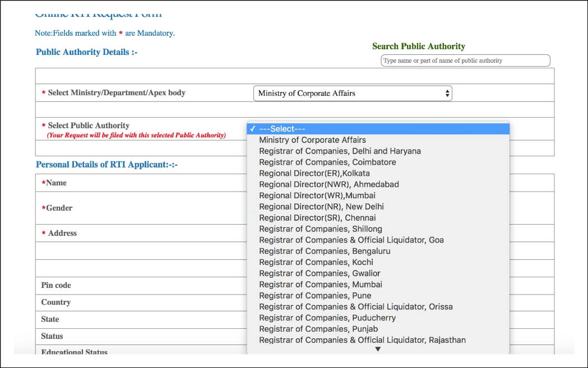The height and width of the screenshot is (368, 588).
Task: Select Regional Director(NWR), Ahmedabad
Action: pos(329,184)
